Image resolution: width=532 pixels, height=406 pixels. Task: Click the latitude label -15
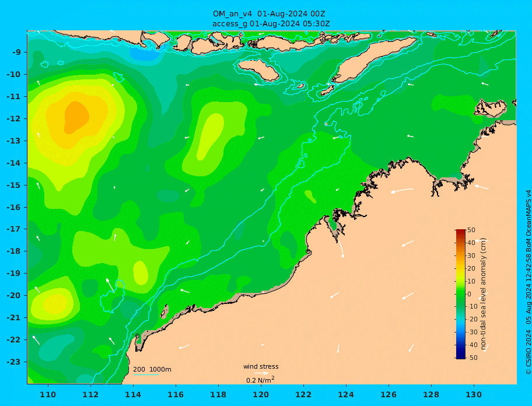click(x=14, y=185)
